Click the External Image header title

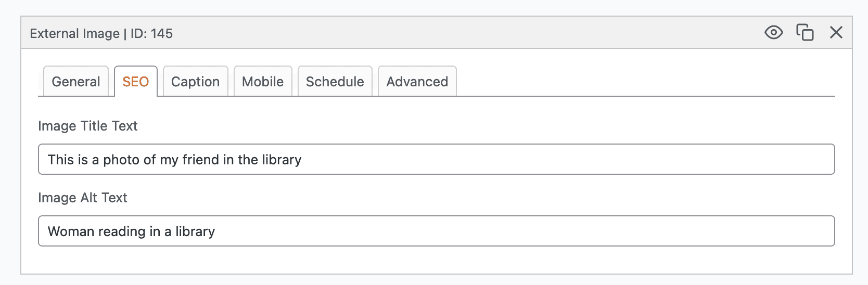pyautogui.click(x=74, y=34)
